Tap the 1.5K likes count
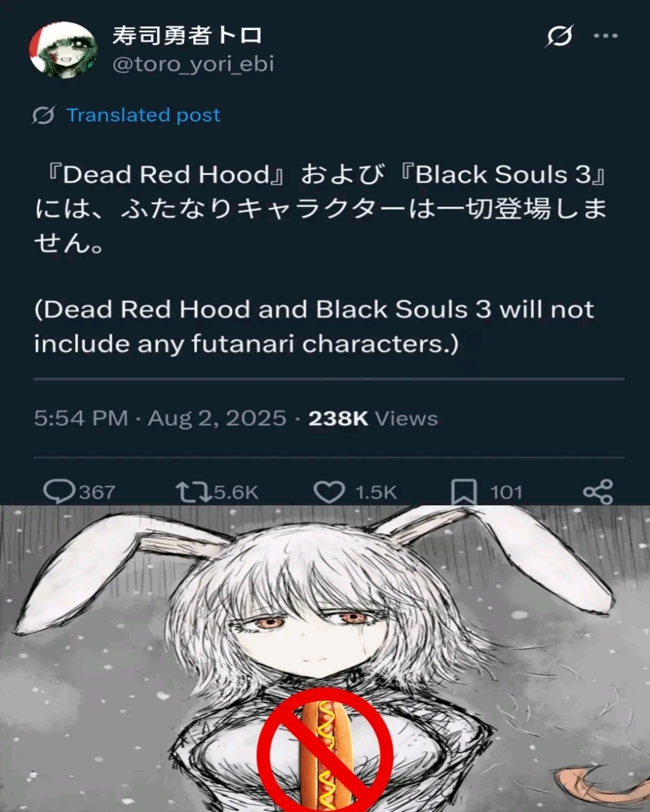Viewport: 650px width, 812px height. coord(376,492)
